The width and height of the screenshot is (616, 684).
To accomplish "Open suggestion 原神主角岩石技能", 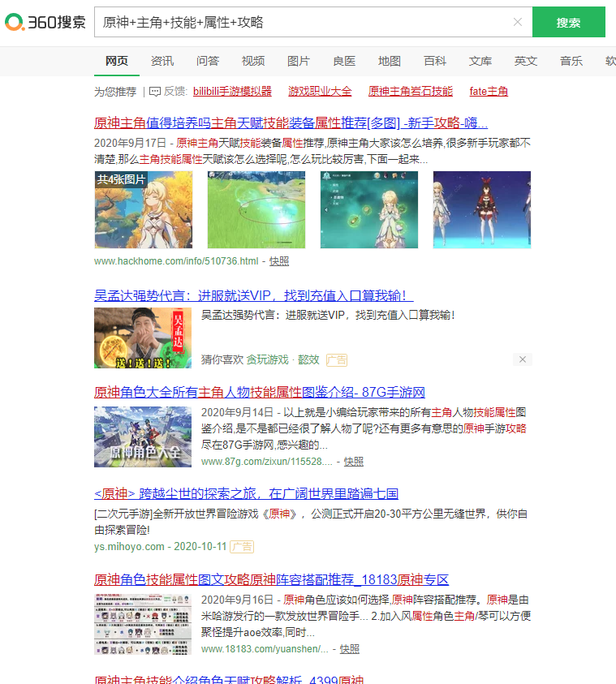I will [411, 92].
